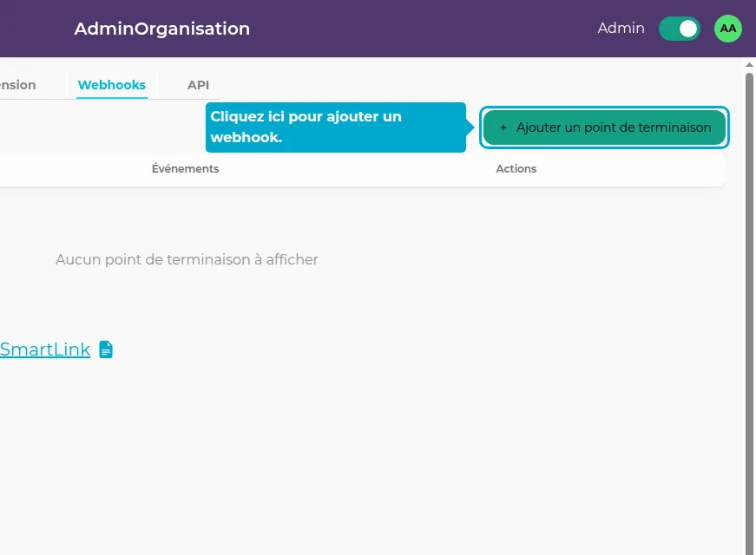Reselect the Webhooks tab
This screenshot has width=756, height=555.
tap(111, 85)
